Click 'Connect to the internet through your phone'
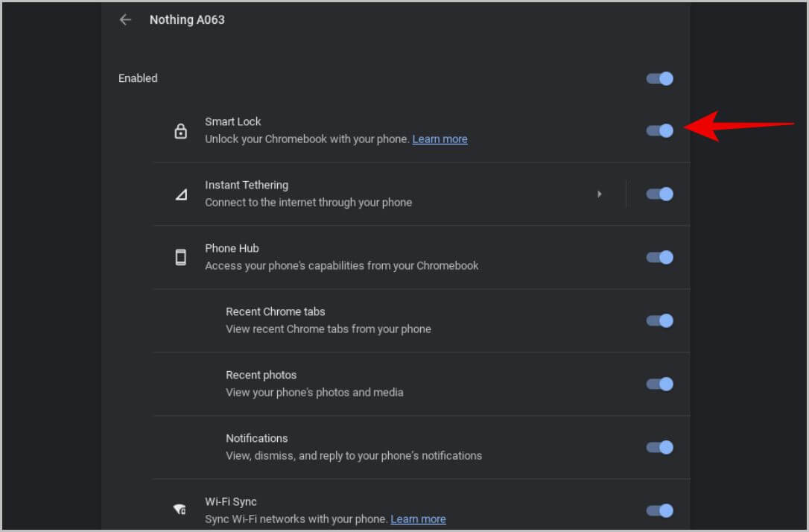 click(308, 202)
